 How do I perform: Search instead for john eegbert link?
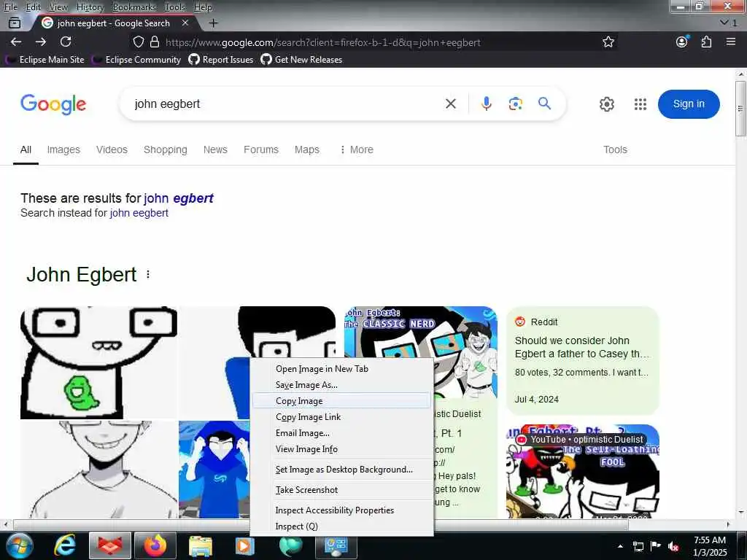pyautogui.click(x=139, y=213)
